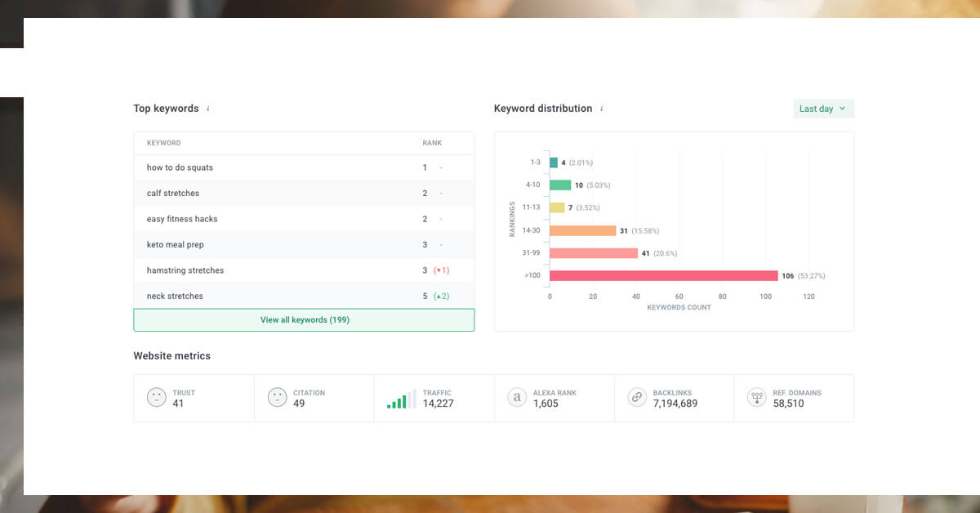The height and width of the screenshot is (513, 980).
Task: Click the 14-30 rankings orange bar
Action: pos(583,230)
